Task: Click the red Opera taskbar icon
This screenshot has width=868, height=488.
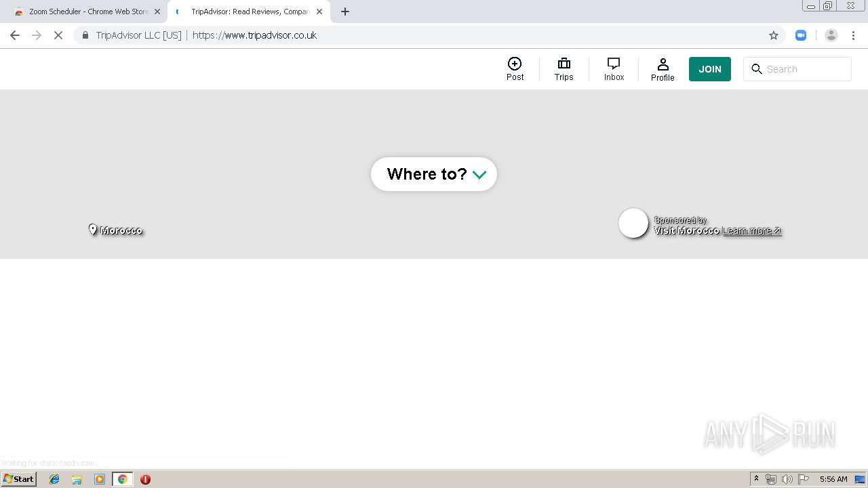Action: (145, 479)
